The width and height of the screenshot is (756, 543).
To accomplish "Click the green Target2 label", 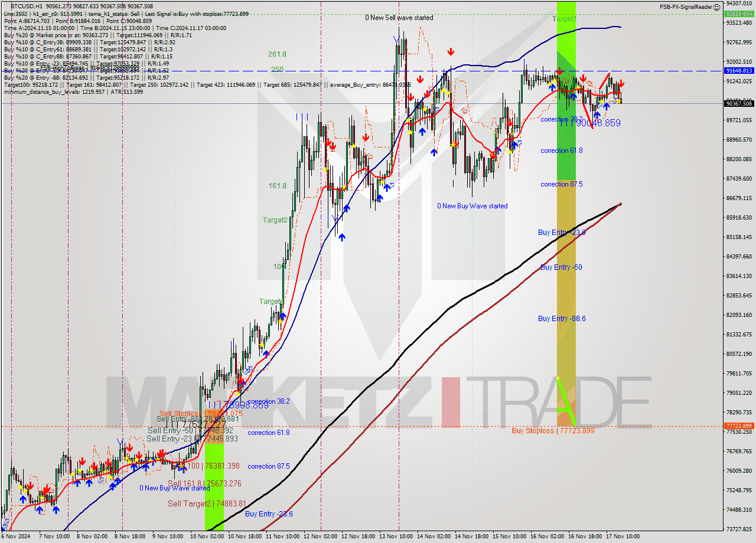I will pyautogui.click(x=275, y=220).
